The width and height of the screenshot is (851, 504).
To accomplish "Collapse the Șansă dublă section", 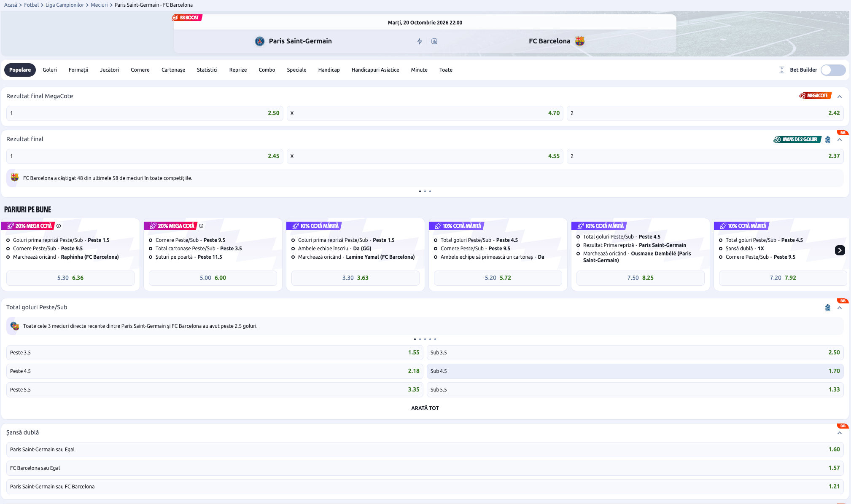I will [x=840, y=433].
